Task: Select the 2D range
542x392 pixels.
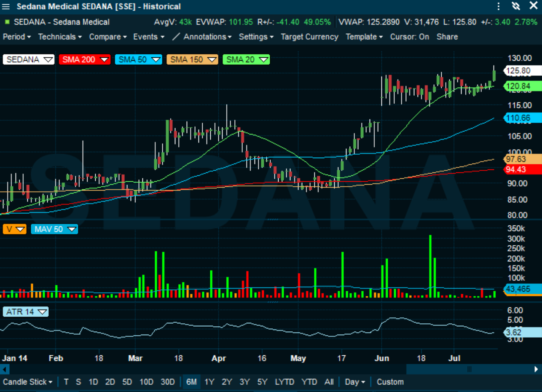Action: point(110,382)
